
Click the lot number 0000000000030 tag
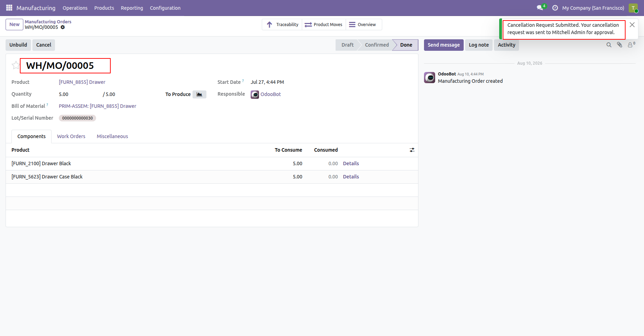tap(77, 118)
